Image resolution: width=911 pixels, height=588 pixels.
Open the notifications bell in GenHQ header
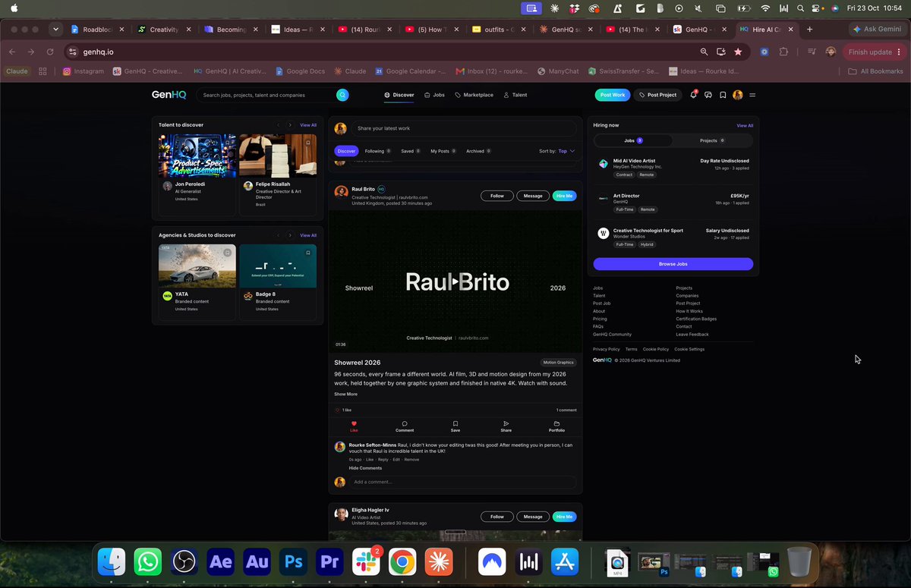coord(693,95)
